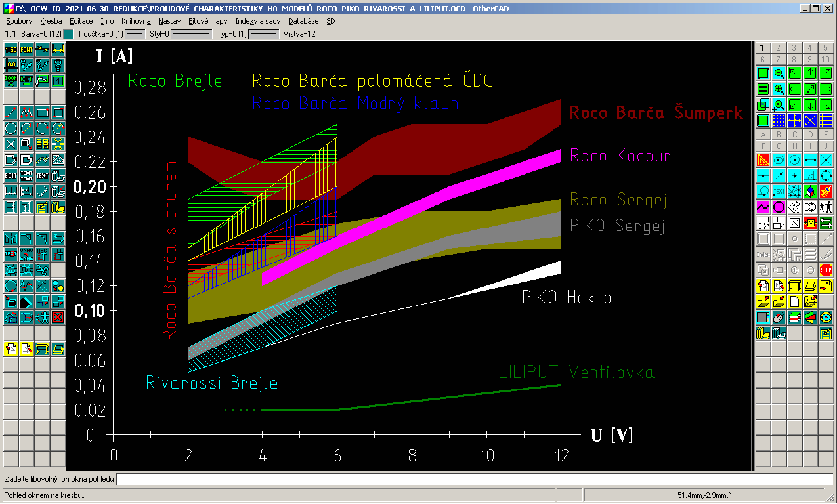
Task: Toggle the blue dot grid display
Action: click(779, 119)
